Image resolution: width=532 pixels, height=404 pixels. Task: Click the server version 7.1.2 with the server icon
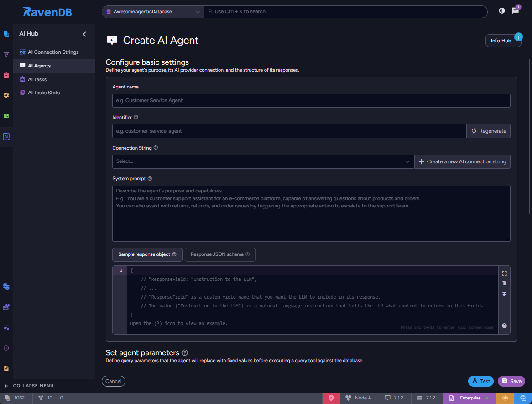coord(426,398)
